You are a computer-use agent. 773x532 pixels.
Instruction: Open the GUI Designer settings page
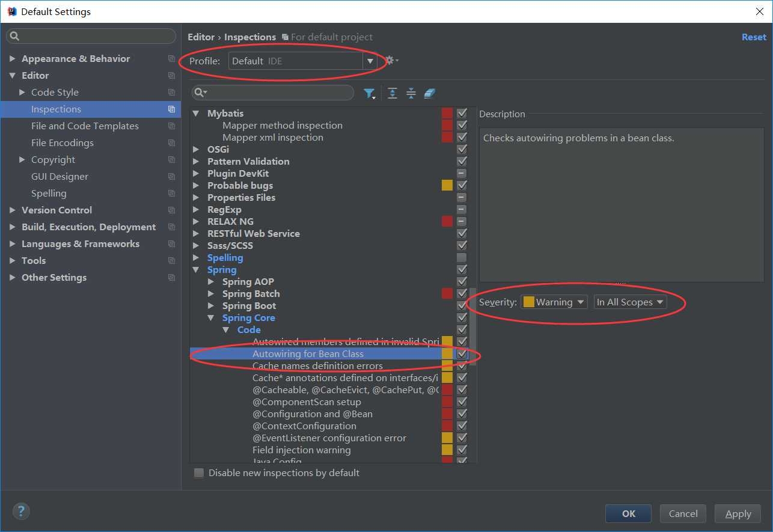[60, 177]
